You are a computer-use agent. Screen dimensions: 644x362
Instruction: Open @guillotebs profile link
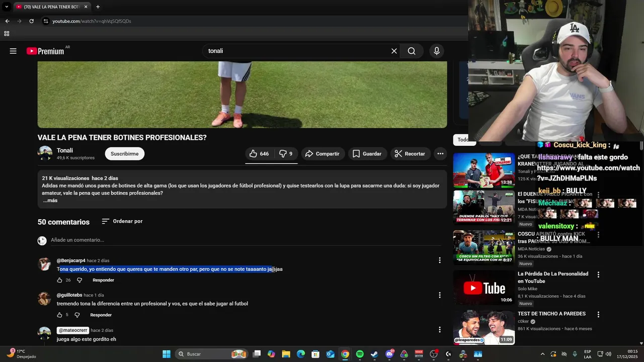(69, 295)
